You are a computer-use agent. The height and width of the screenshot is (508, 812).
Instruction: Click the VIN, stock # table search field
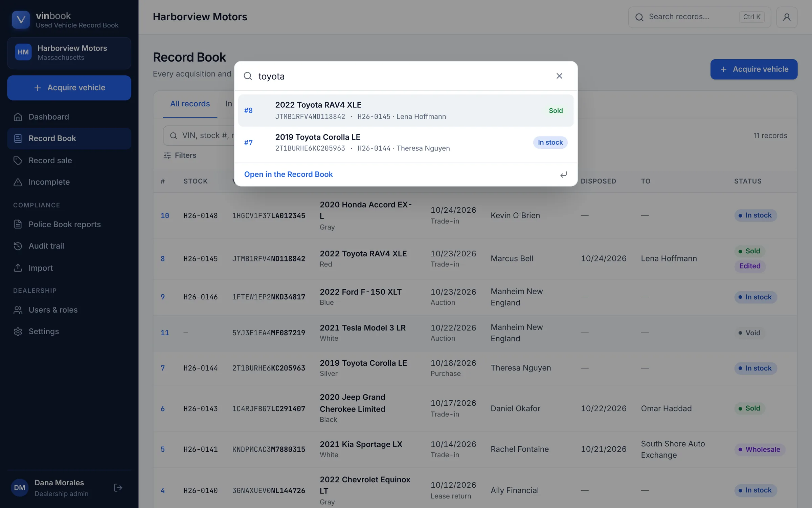coord(199,136)
